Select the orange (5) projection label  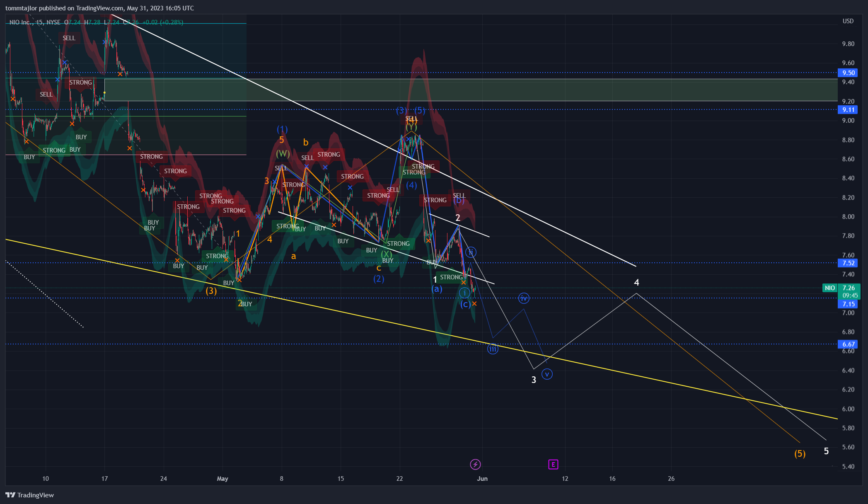point(800,454)
